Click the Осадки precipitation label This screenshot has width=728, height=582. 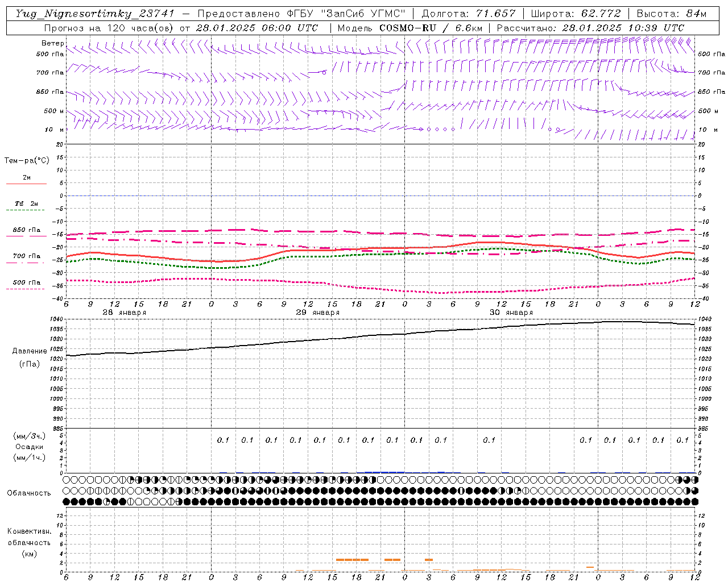30,447
